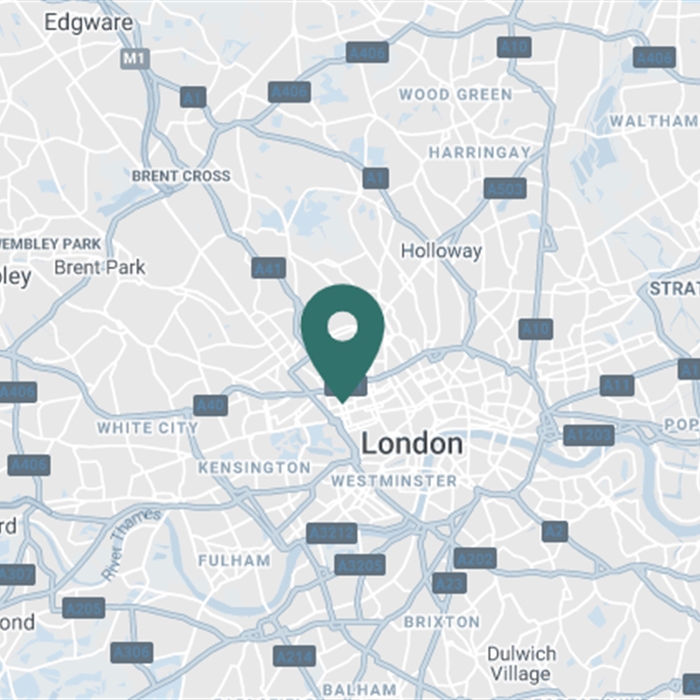Click the London city label

[412, 443]
